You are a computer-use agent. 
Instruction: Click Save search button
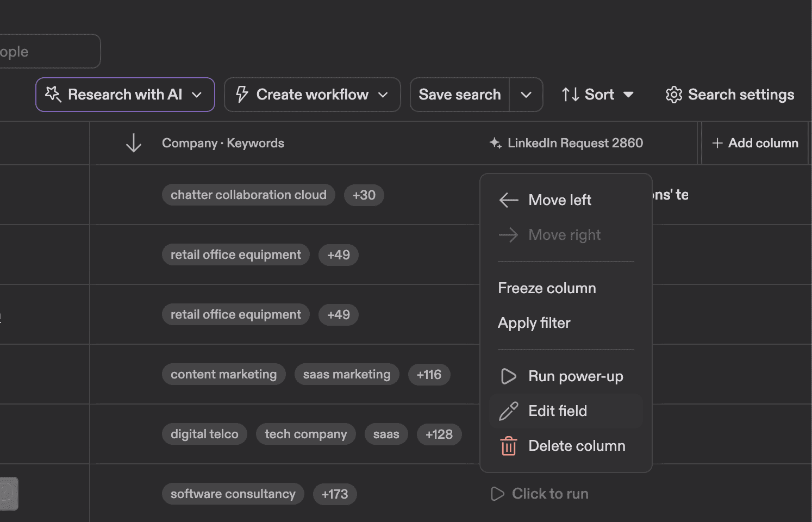click(460, 95)
